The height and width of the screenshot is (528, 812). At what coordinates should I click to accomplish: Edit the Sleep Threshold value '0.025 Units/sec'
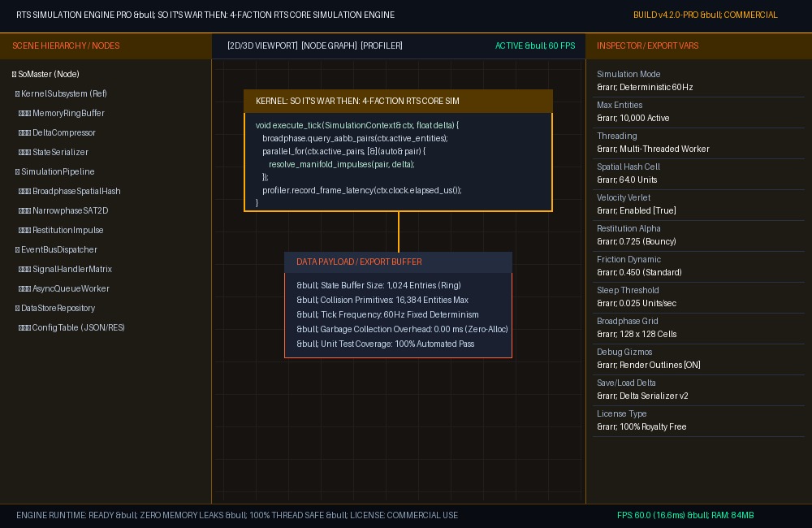pos(637,303)
